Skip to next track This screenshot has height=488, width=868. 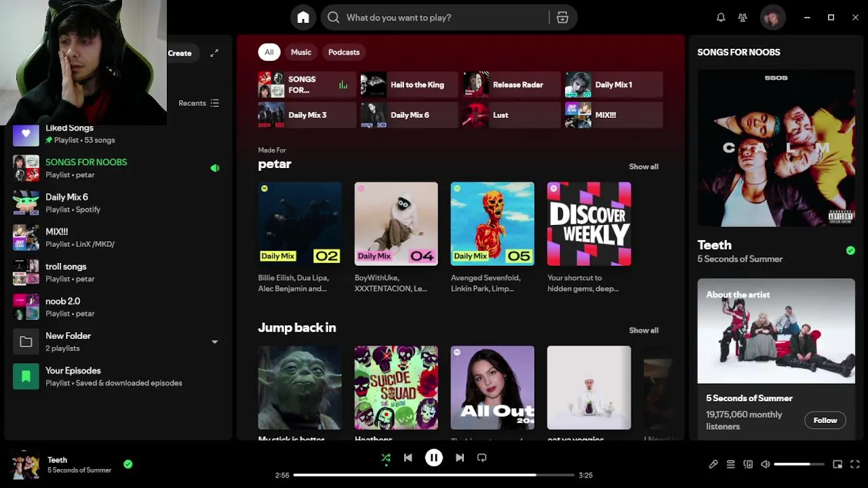(460, 457)
